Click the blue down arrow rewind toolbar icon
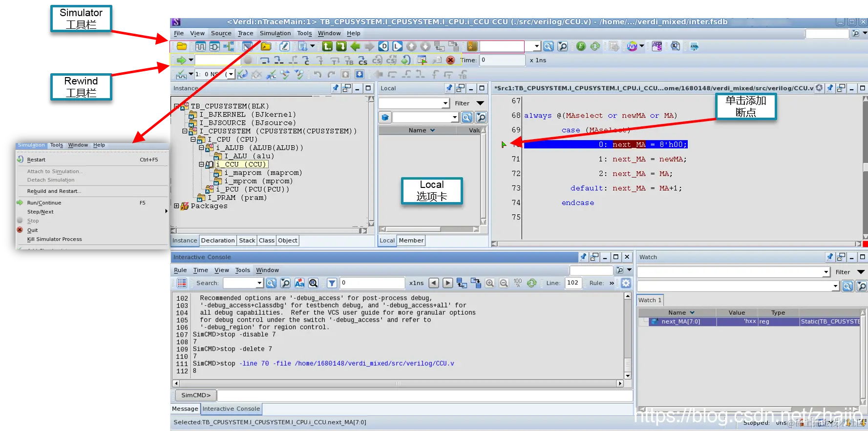 click(360, 74)
